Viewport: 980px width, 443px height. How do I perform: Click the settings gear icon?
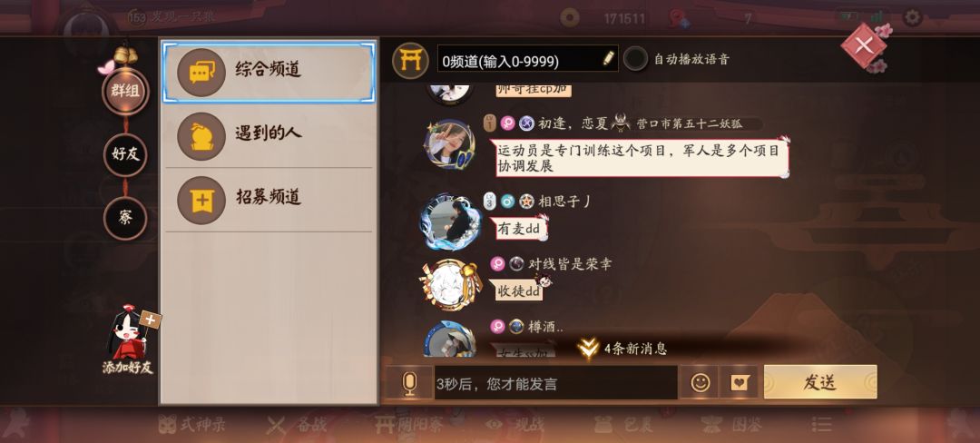point(913,17)
